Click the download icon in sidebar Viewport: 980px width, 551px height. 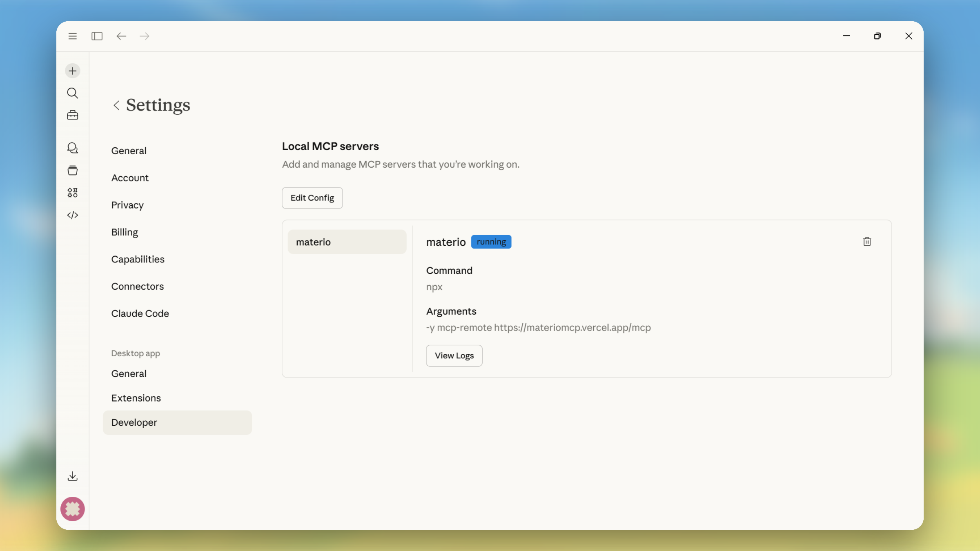point(72,476)
